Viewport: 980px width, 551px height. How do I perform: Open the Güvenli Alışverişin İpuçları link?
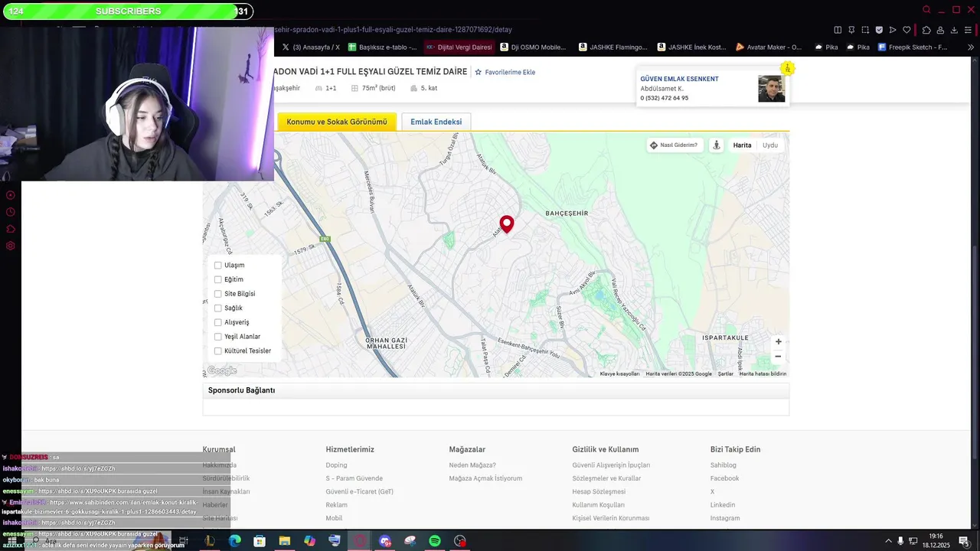[x=611, y=465]
